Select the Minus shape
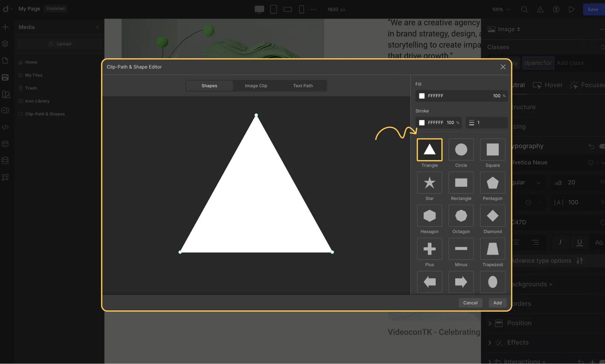Viewport: 605px width, 364px height. (461, 249)
